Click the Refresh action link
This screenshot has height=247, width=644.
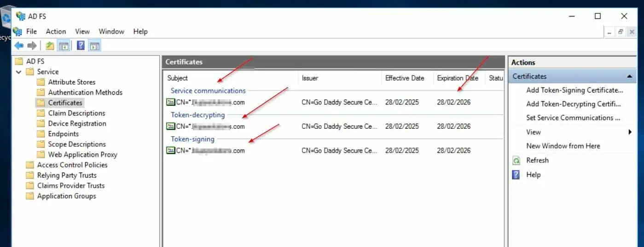tap(537, 160)
